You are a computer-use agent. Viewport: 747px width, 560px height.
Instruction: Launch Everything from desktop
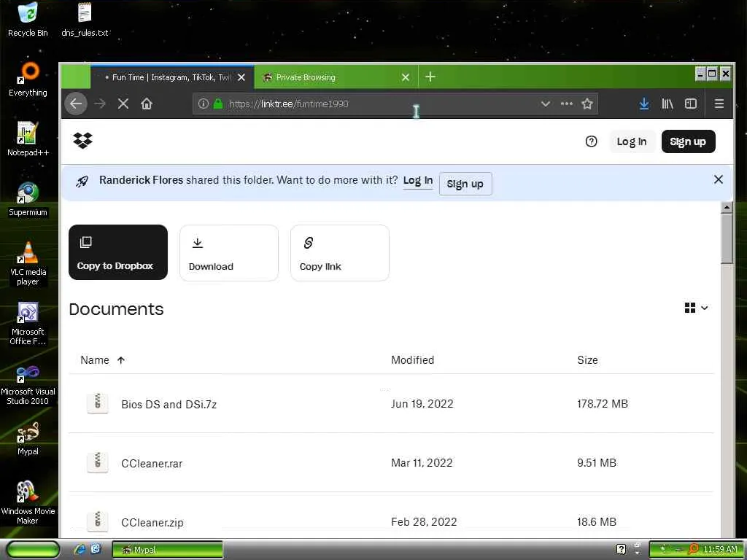[28, 79]
